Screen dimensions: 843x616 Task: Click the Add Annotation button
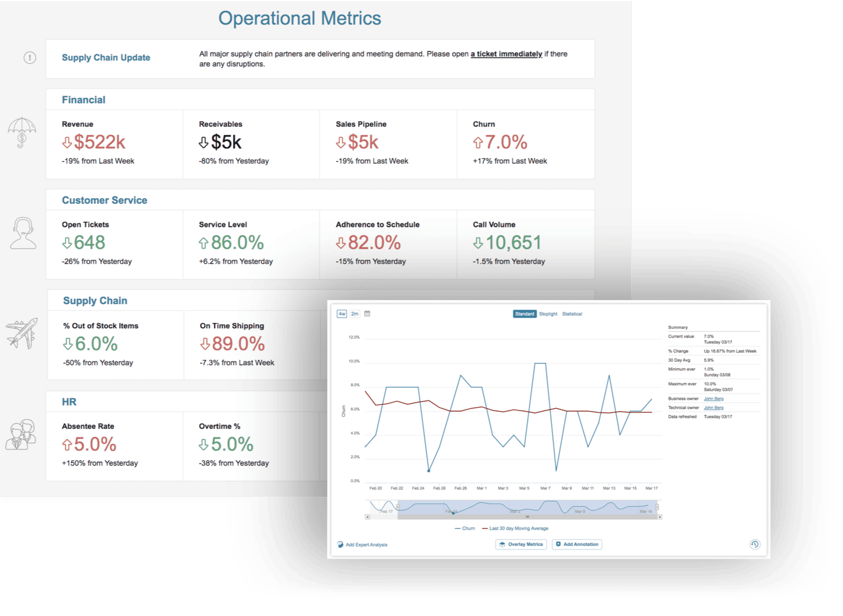577,544
